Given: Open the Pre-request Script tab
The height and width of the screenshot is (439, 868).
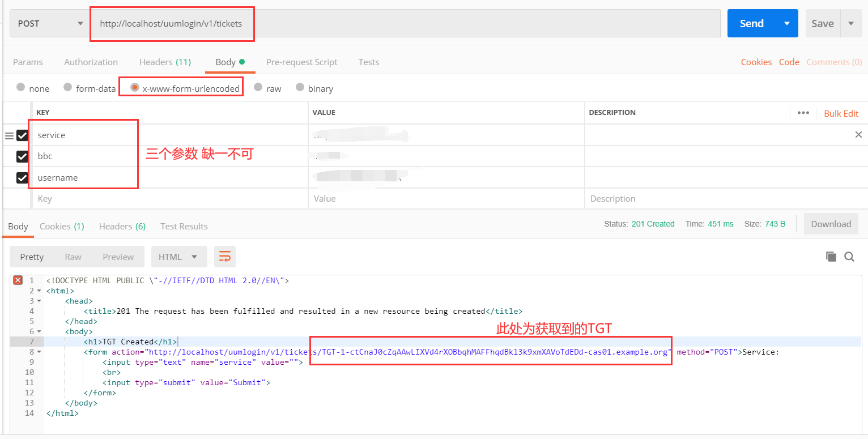Looking at the screenshot, I should click(301, 62).
